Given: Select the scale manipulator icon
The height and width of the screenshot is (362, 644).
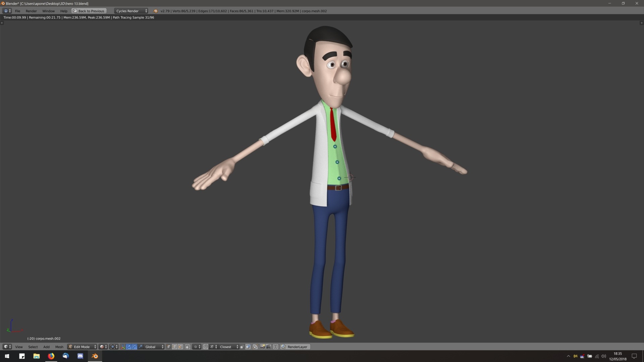Looking at the screenshot, I should (140, 347).
